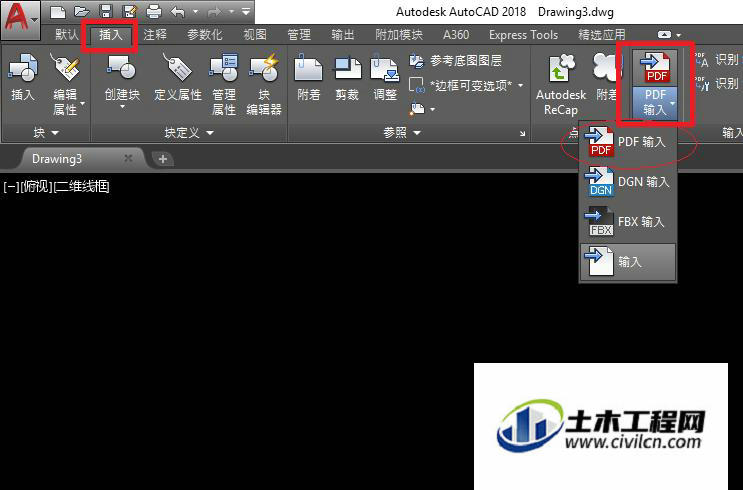This screenshot has width=743, height=490.
Task: Close the Drawing3 drawing tab
Action: point(128,158)
